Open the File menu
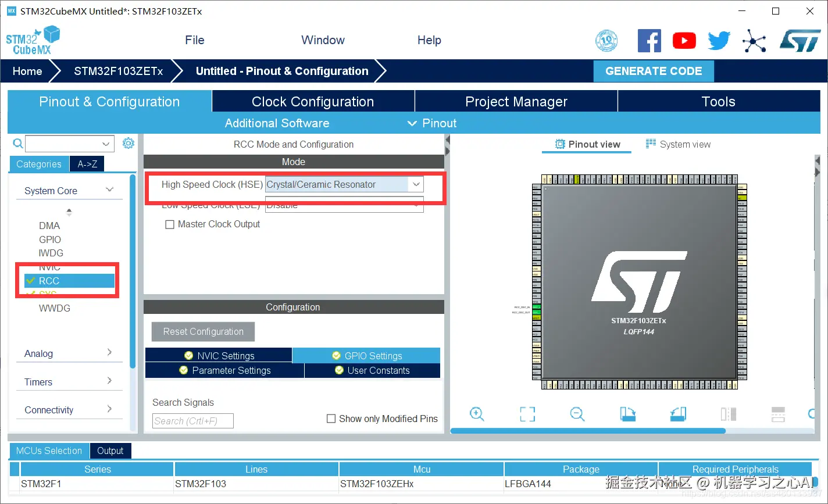The image size is (828, 504). tap(195, 40)
